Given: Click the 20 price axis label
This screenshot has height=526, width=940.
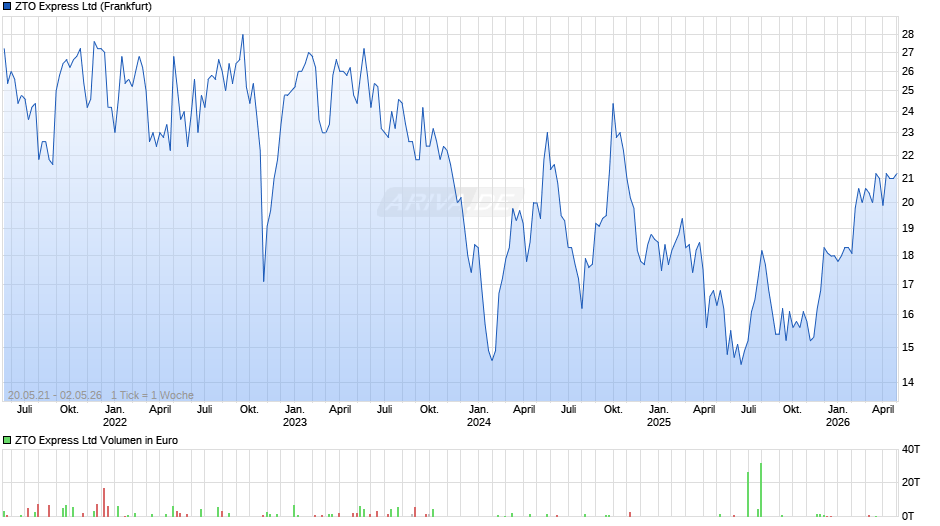Looking at the screenshot, I should click(x=908, y=203).
